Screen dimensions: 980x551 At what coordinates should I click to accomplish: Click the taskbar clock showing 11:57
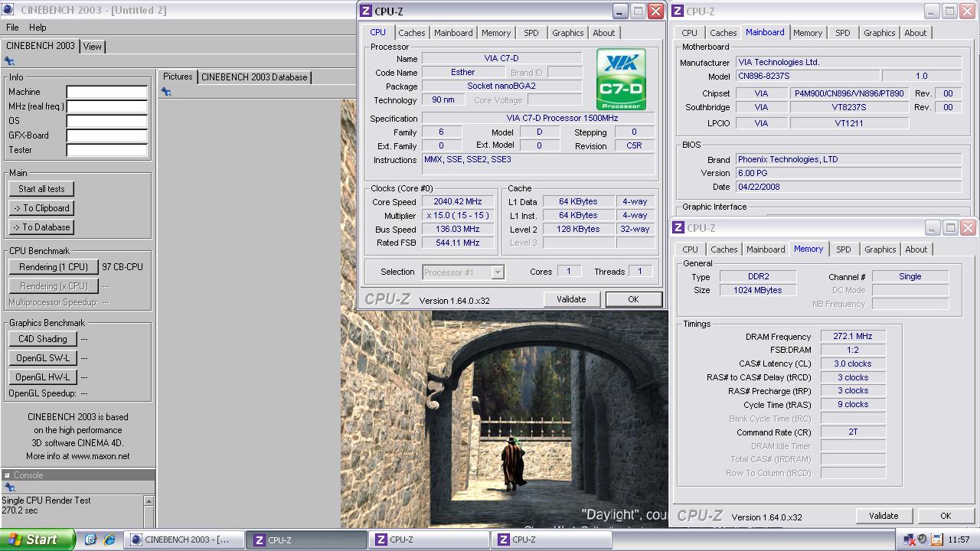click(959, 540)
